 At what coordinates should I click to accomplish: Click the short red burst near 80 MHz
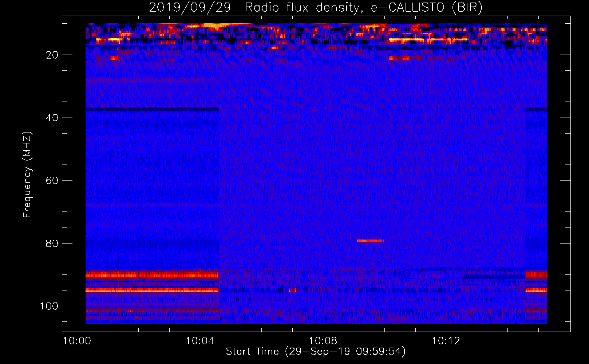[371, 241]
